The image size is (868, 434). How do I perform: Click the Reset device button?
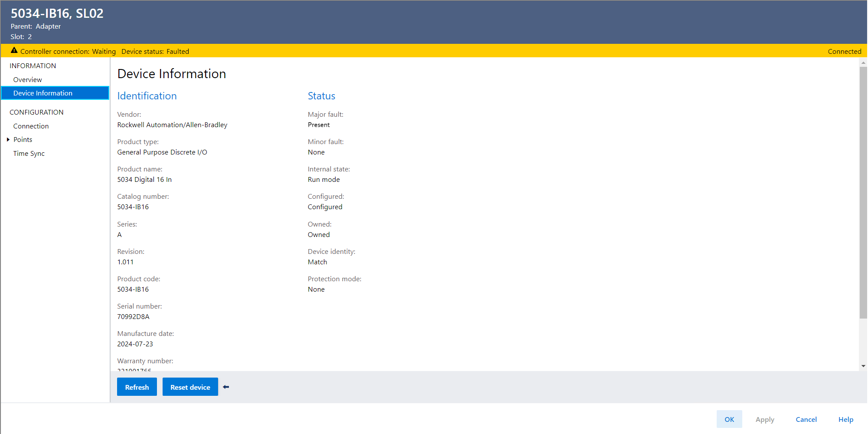tap(190, 387)
